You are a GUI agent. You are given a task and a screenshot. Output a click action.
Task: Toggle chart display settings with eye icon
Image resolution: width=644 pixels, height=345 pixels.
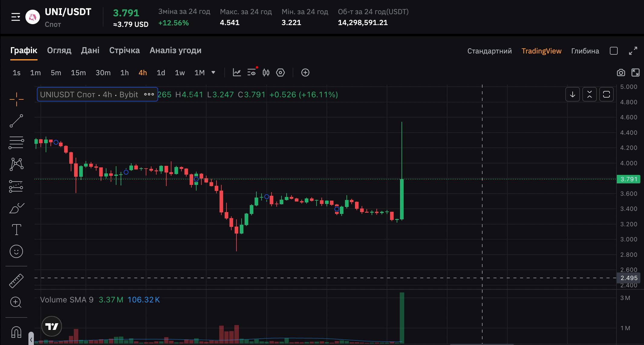pos(251,73)
